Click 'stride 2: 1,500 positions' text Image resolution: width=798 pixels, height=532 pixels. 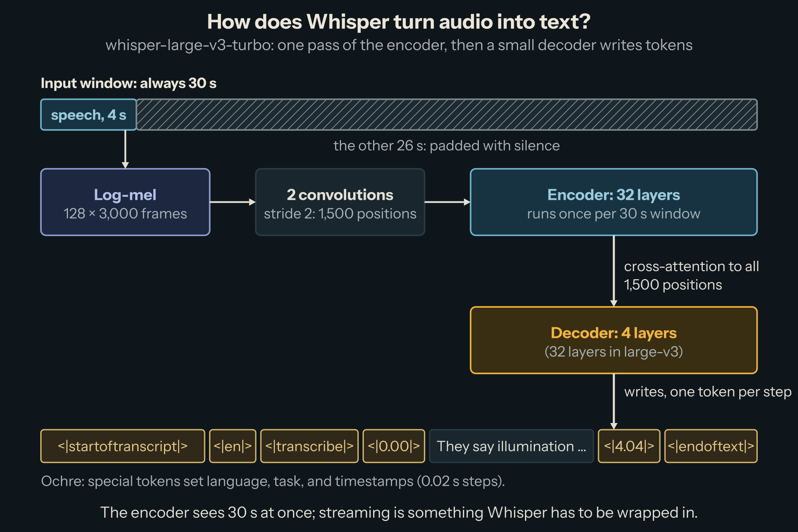click(x=340, y=214)
